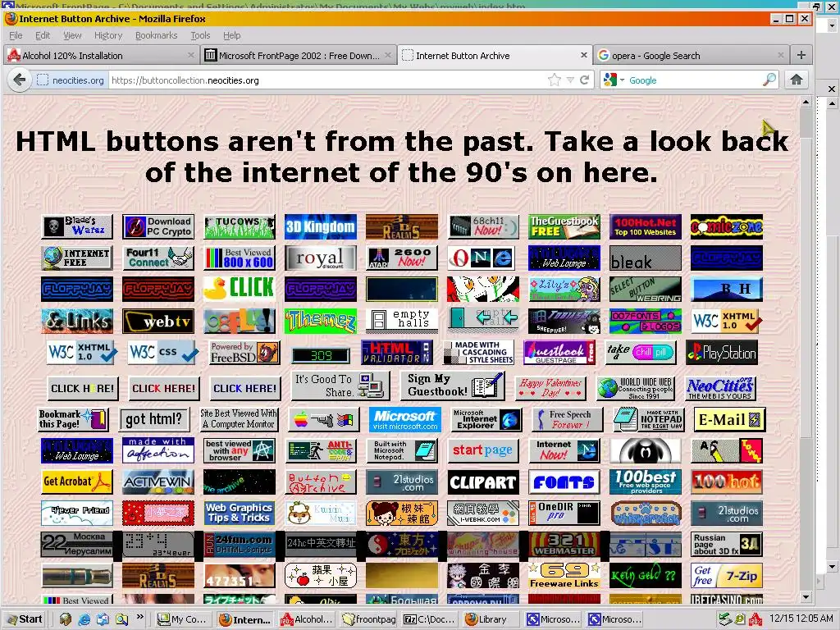840x630 pixels.
Task: Click the E-Mail button image
Action: (x=729, y=419)
